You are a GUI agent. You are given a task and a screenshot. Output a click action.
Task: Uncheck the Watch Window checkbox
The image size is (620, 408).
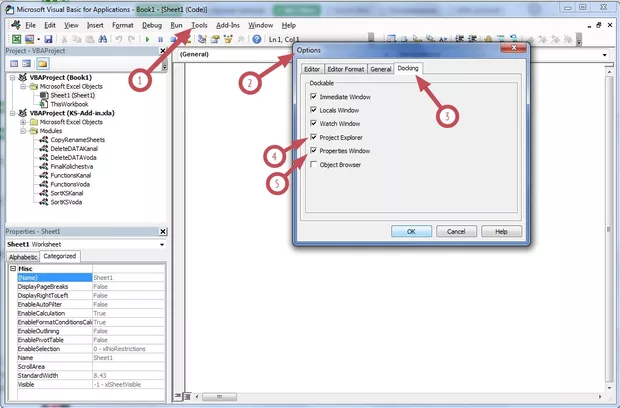pyautogui.click(x=314, y=123)
